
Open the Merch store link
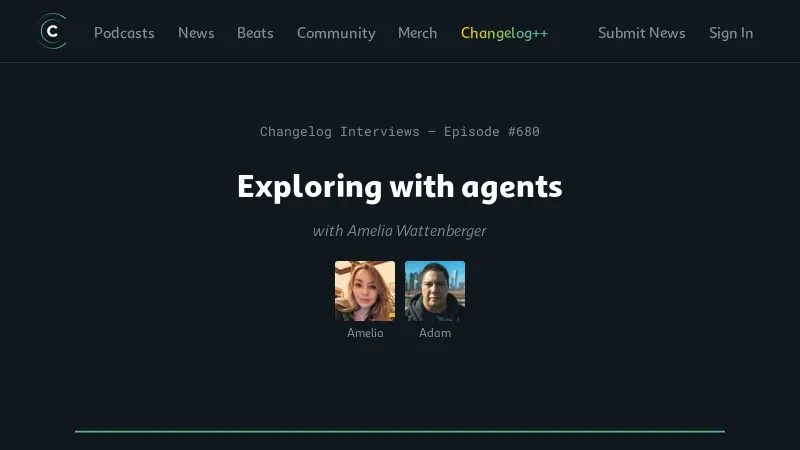coord(417,33)
